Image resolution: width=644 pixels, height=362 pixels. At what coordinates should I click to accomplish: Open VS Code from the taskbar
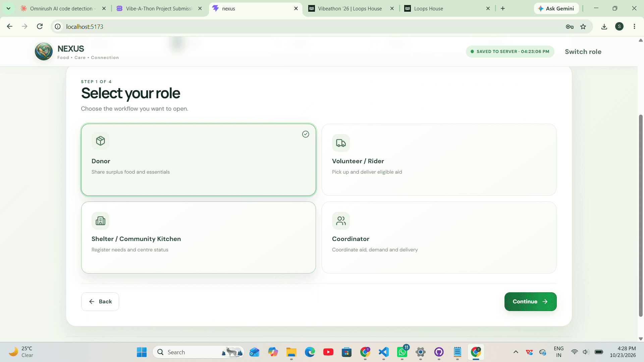[383, 352]
